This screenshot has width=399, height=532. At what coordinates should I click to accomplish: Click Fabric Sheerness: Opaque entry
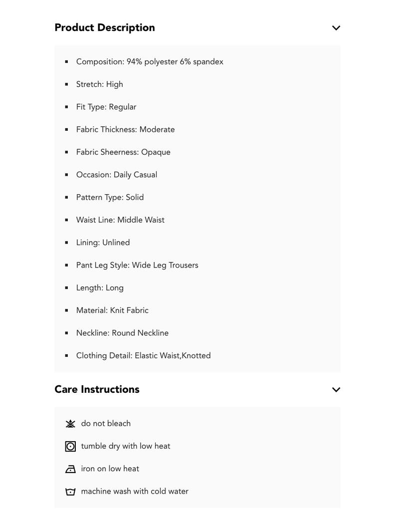tap(123, 152)
